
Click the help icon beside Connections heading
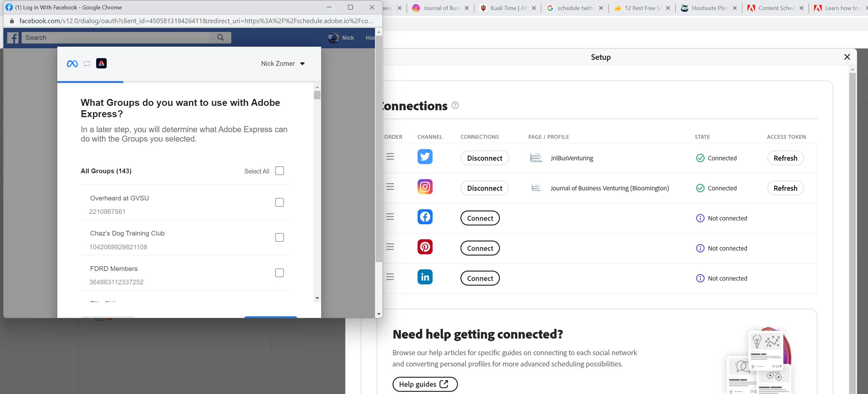[x=455, y=106]
